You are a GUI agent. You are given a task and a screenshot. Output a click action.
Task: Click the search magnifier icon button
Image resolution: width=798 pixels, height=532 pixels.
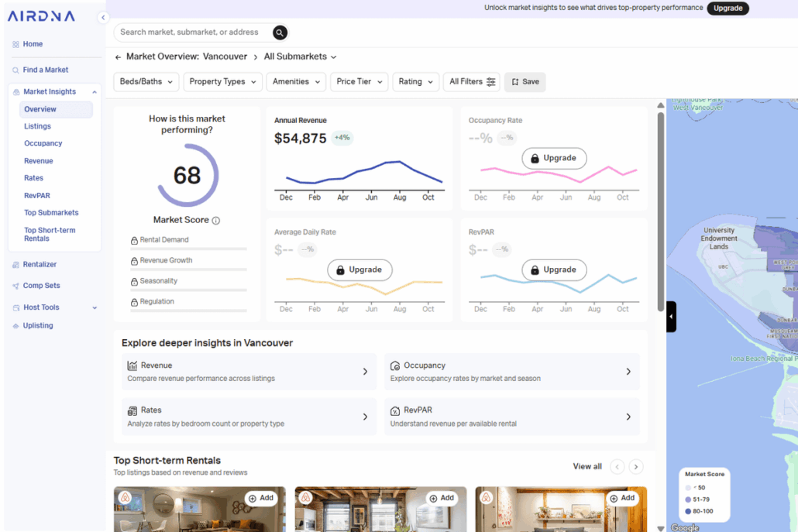pos(280,33)
